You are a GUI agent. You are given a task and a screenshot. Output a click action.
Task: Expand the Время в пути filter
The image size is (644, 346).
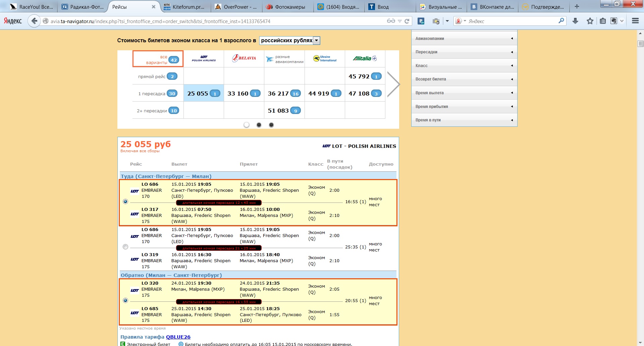click(x=464, y=120)
